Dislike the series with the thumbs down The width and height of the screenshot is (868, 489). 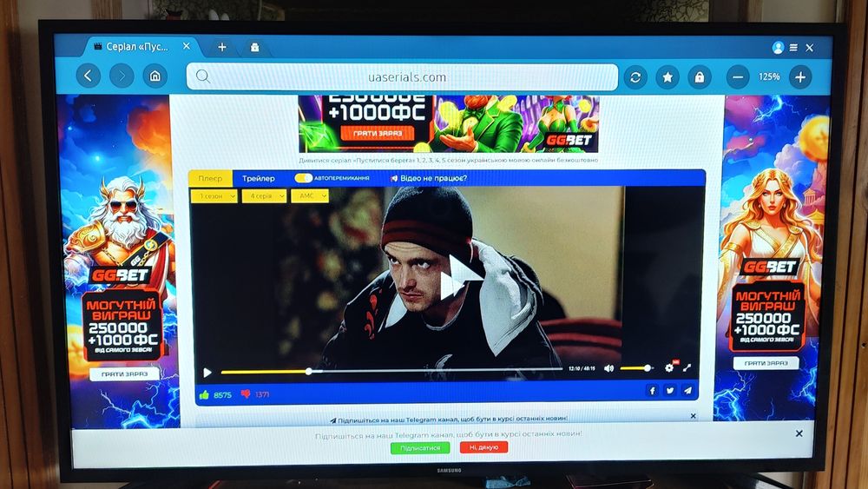(246, 394)
